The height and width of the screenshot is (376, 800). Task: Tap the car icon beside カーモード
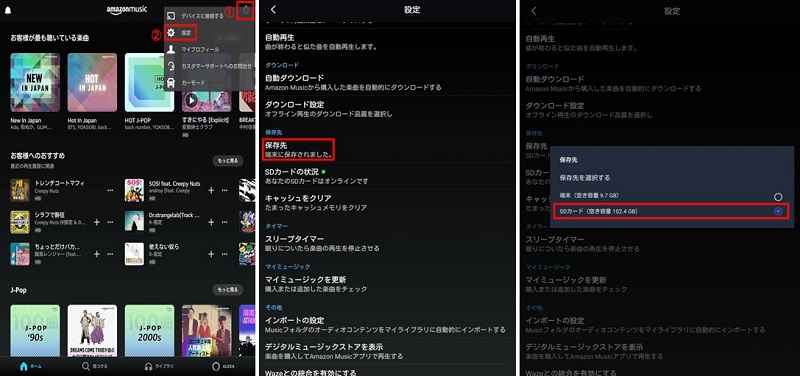171,83
